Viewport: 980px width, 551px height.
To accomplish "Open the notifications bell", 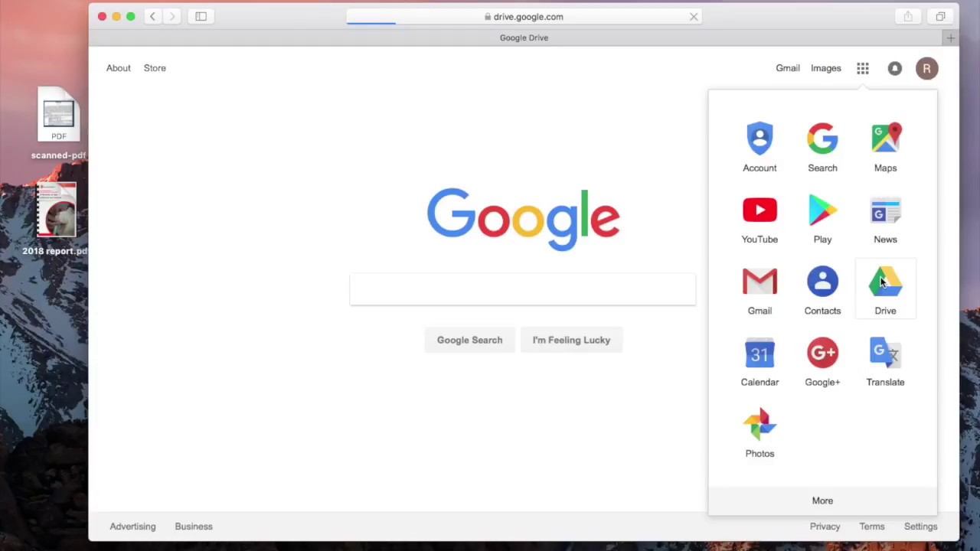I will 894,68.
